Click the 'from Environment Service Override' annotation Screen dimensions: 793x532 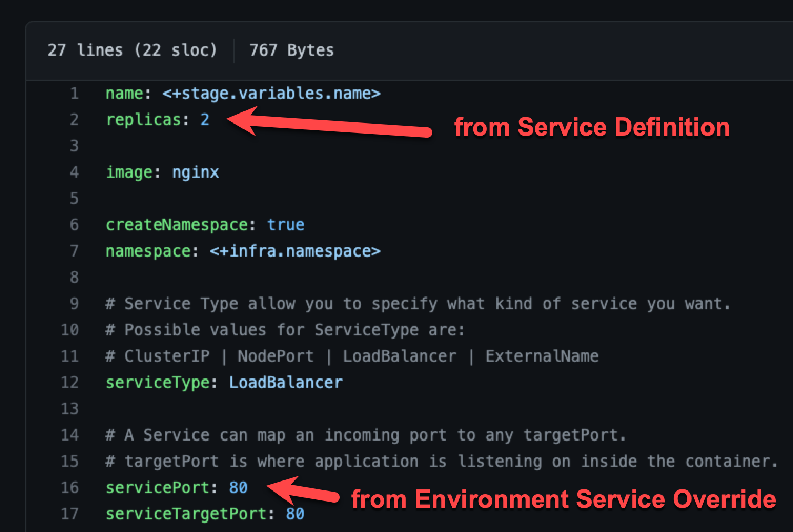pos(563,499)
